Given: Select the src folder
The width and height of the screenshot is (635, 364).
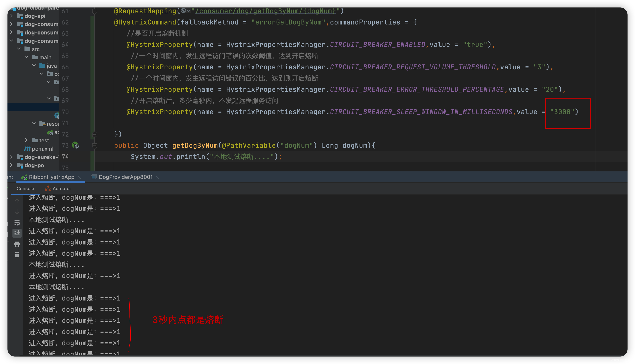Looking at the screenshot, I should pos(32,49).
